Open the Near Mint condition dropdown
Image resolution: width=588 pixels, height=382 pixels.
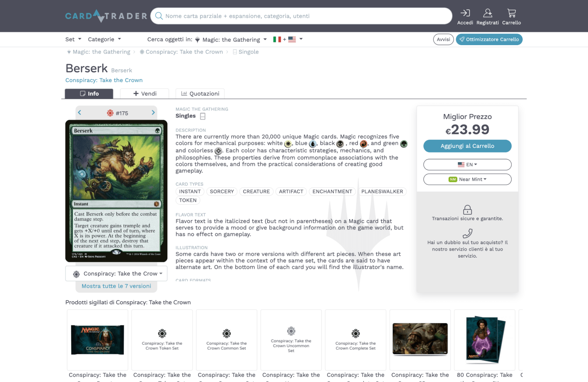click(467, 179)
